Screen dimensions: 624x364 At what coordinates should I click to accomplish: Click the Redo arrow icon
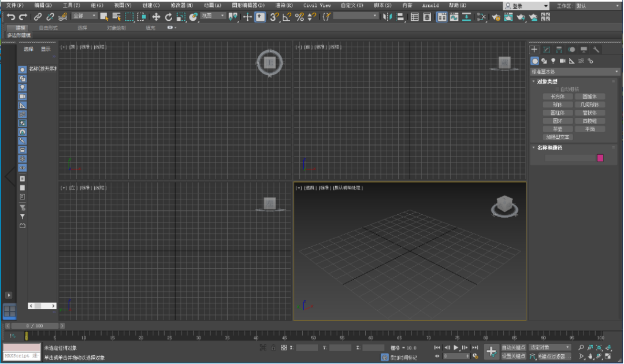coord(23,17)
